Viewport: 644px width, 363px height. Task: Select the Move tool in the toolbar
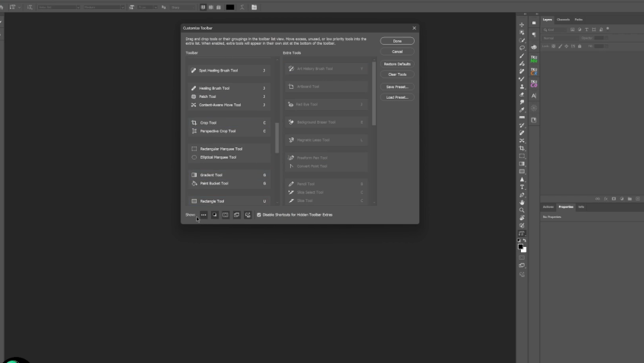pyautogui.click(x=522, y=24)
